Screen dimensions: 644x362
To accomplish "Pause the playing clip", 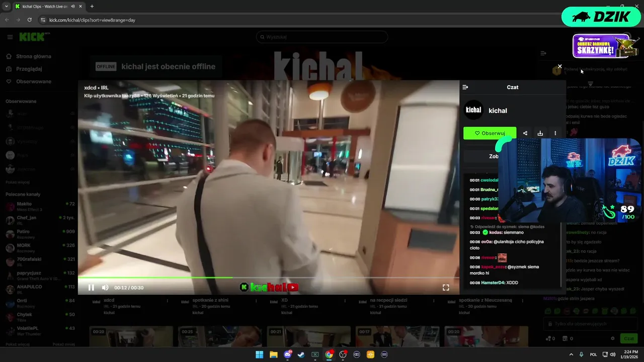I will (x=91, y=288).
